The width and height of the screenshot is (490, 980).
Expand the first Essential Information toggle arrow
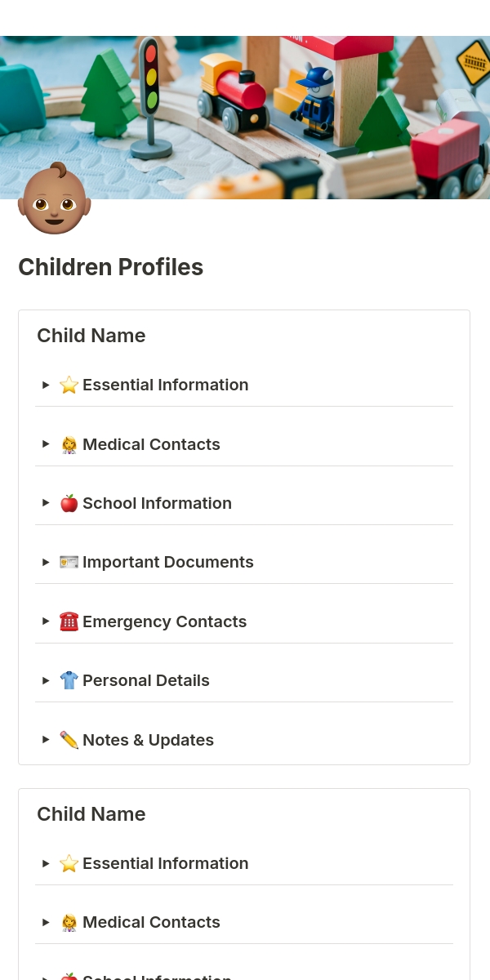[x=46, y=385]
